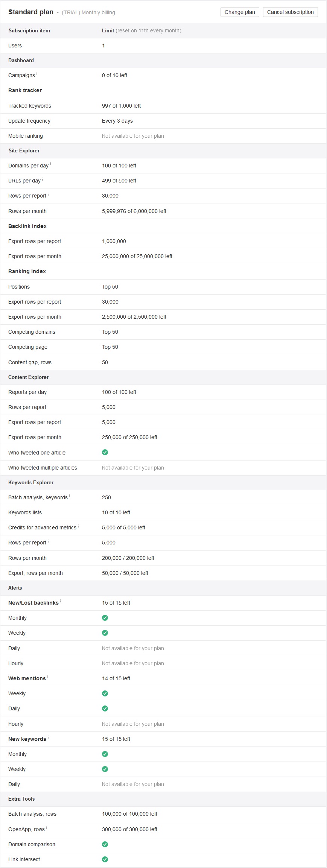Click Site Explorer Rows per report info icon

(x=48, y=195)
